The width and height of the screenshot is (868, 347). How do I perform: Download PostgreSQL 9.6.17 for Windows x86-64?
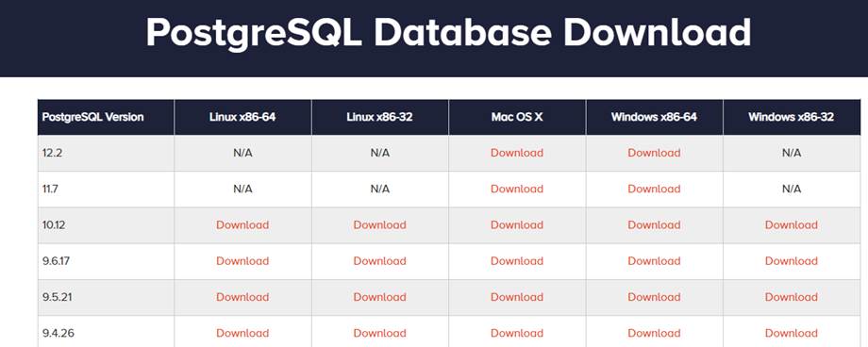click(x=655, y=260)
